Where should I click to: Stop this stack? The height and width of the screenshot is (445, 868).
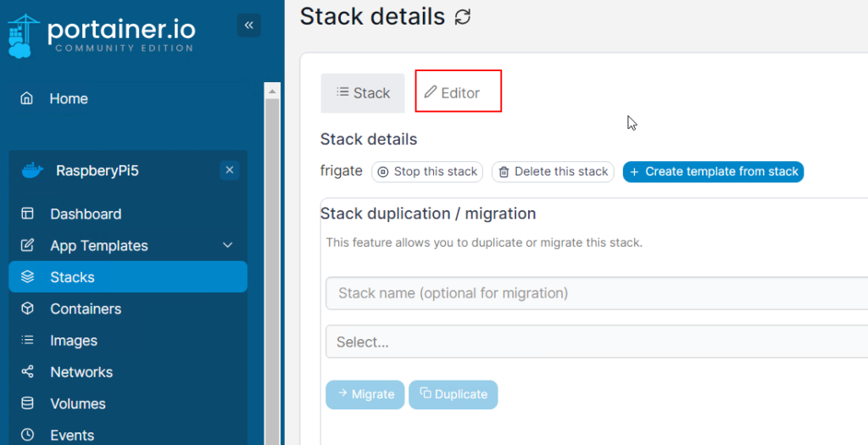coord(427,172)
